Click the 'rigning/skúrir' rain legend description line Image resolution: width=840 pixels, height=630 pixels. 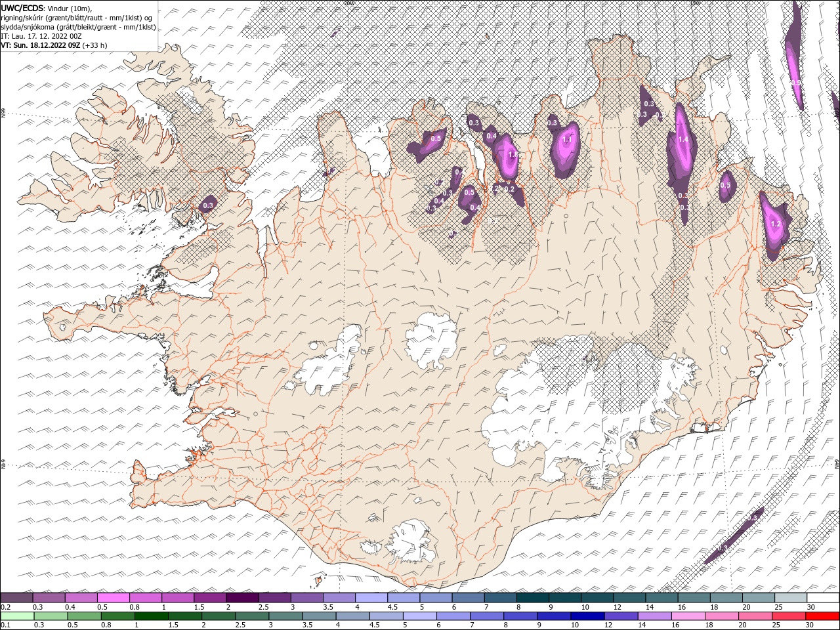77,18
